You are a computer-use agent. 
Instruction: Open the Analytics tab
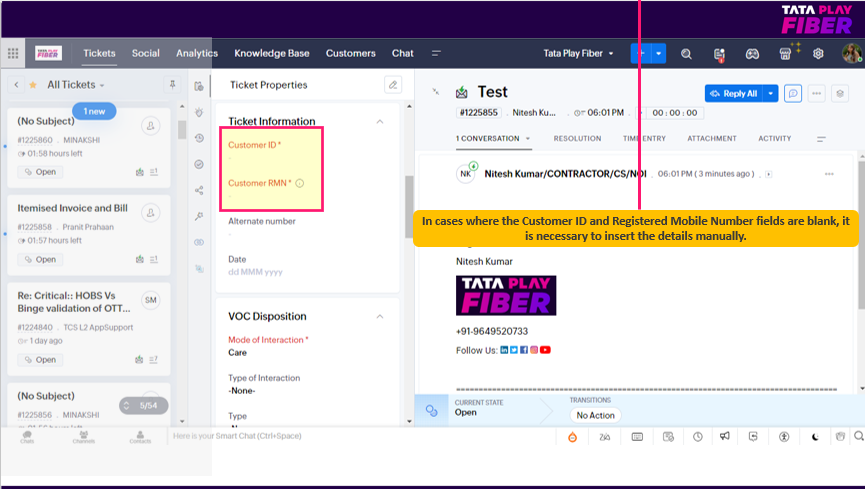197,54
